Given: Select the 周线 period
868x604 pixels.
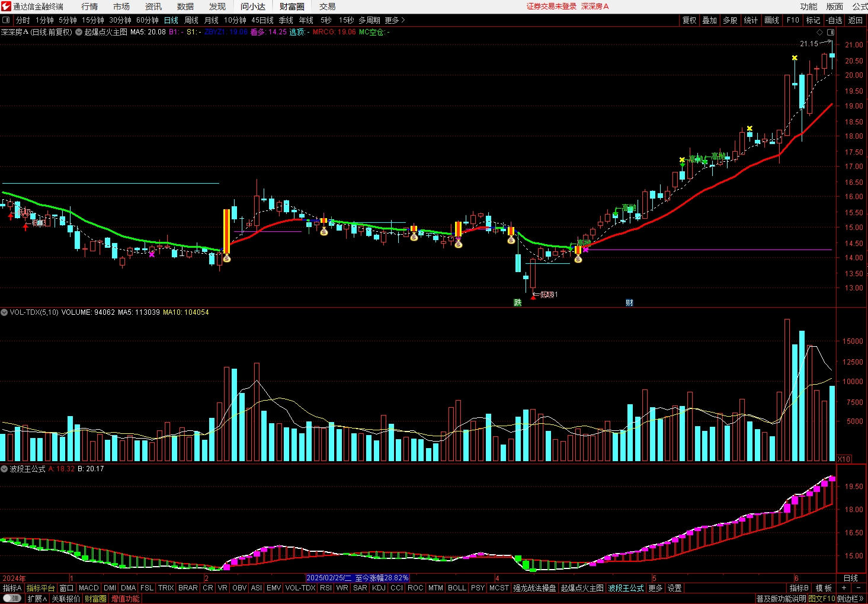Looking at the screenshot, I should (x=191, y=20).
